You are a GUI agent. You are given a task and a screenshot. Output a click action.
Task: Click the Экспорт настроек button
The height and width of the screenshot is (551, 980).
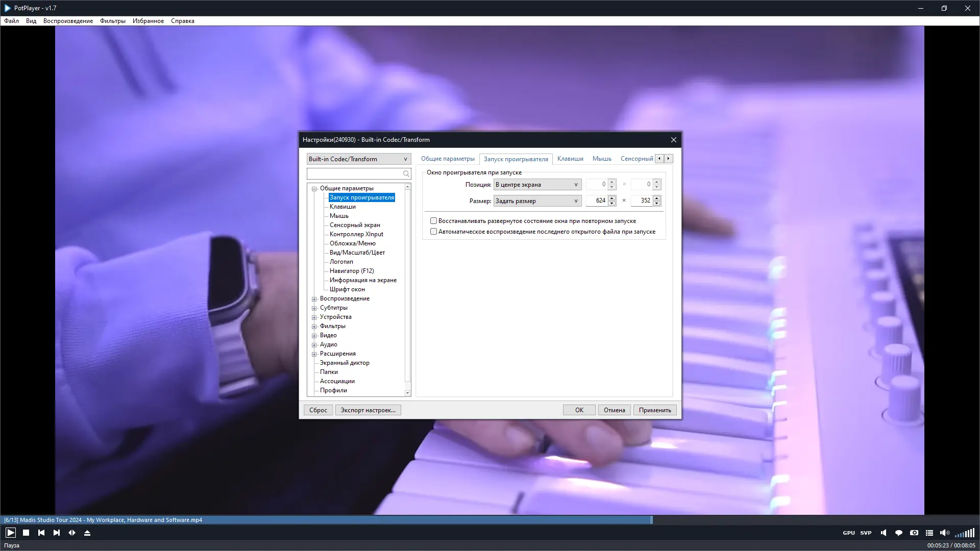367,410
